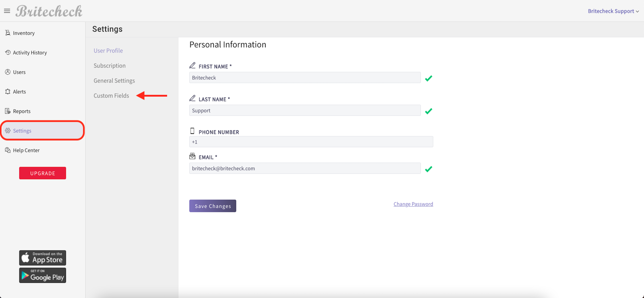Viewport: 644px width, 298px height.
Task: Open the Custom Fields settings tab
Action: click(111, 95)
